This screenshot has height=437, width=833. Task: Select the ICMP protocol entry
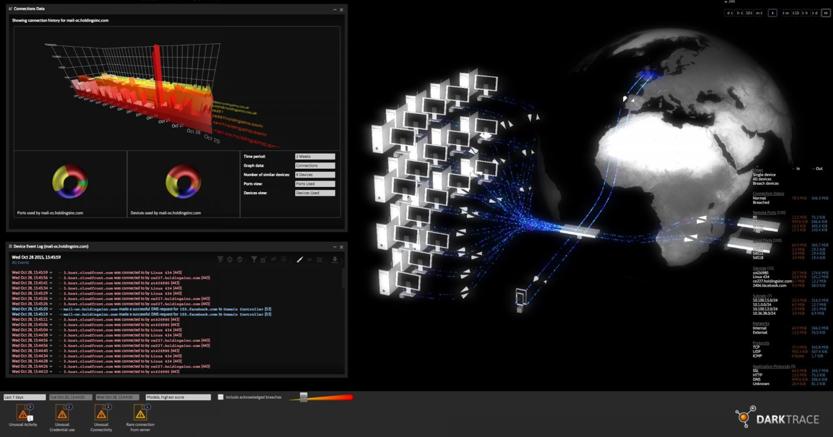click(x=757, y=356)
